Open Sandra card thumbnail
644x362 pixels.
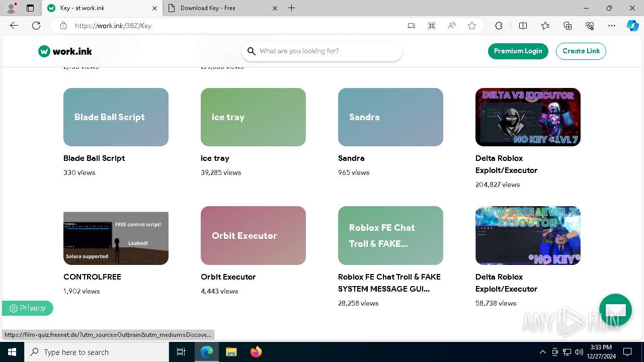point(390,117)
